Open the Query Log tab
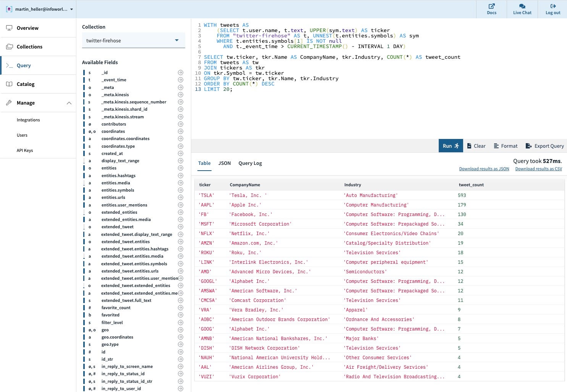The height and width of the screenshot is (392, 567). tap(250, 163)
